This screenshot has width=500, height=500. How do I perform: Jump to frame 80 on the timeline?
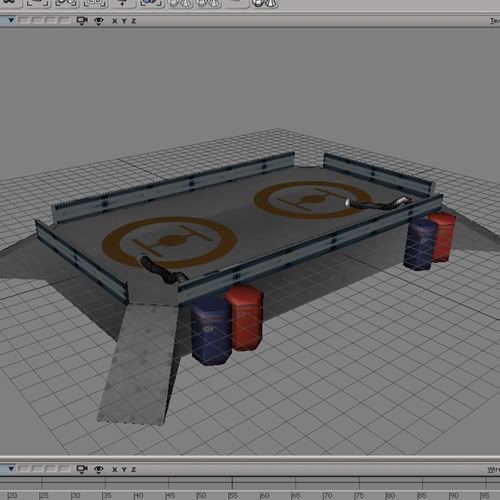[x=391, y=495]
